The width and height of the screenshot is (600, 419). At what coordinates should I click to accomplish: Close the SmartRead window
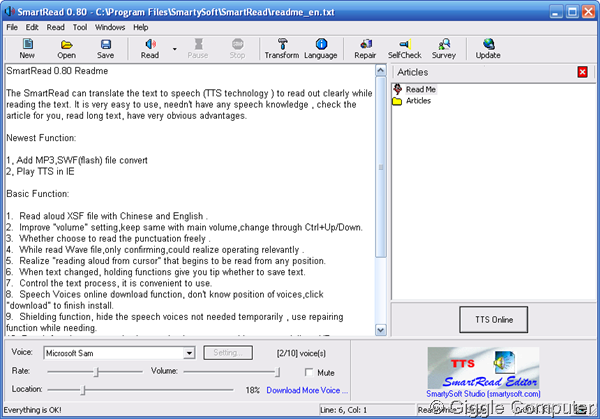(x=589, y=12)
